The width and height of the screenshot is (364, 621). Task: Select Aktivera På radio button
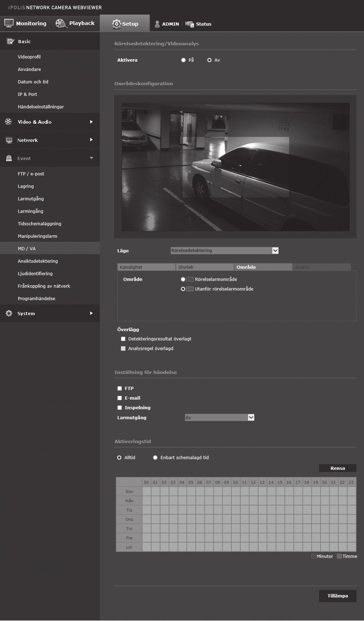click(x=183, y=60)
